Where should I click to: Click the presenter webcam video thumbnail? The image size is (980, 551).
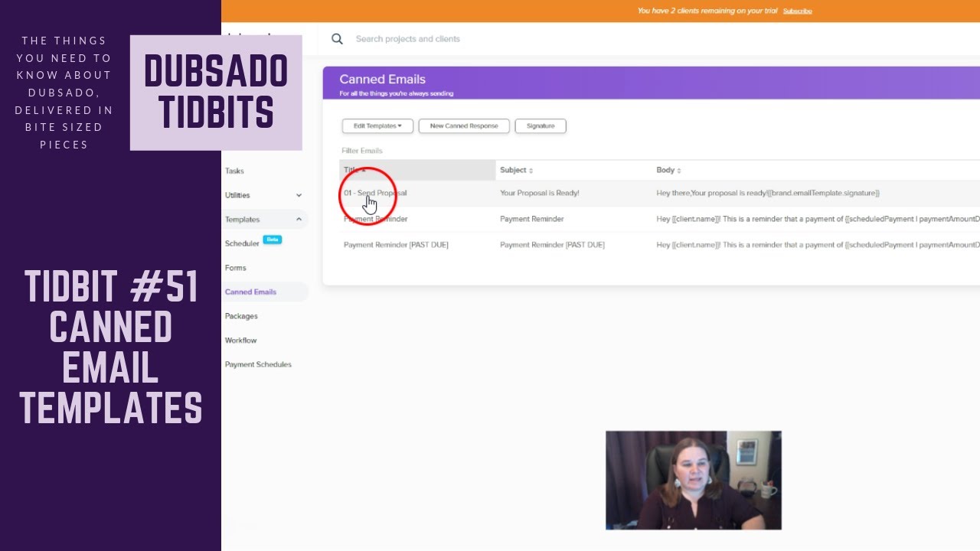(694, 480)
